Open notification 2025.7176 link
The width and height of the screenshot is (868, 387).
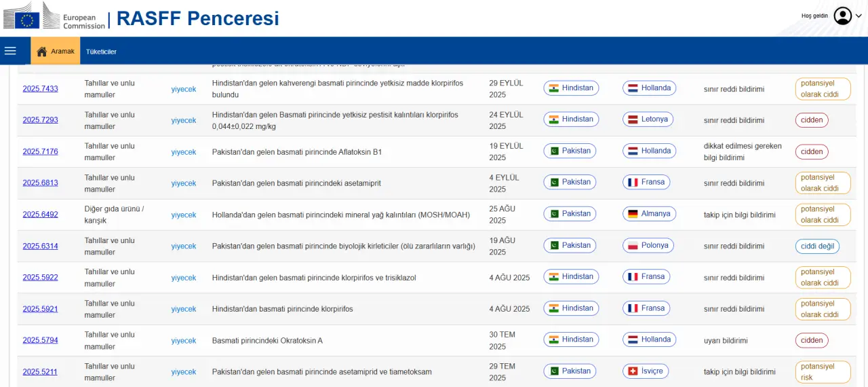40,151
